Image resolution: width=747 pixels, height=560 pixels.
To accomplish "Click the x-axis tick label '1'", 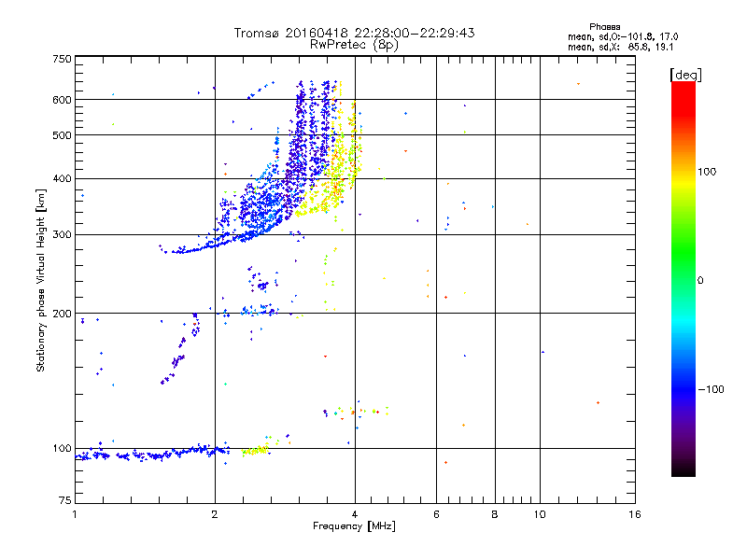I will tap(75, 514).
